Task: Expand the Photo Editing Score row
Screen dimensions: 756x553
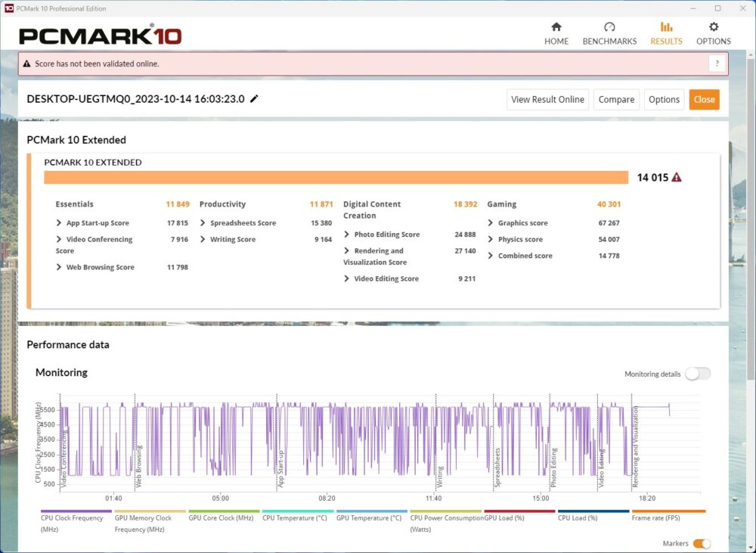Action: click(347, 235)
